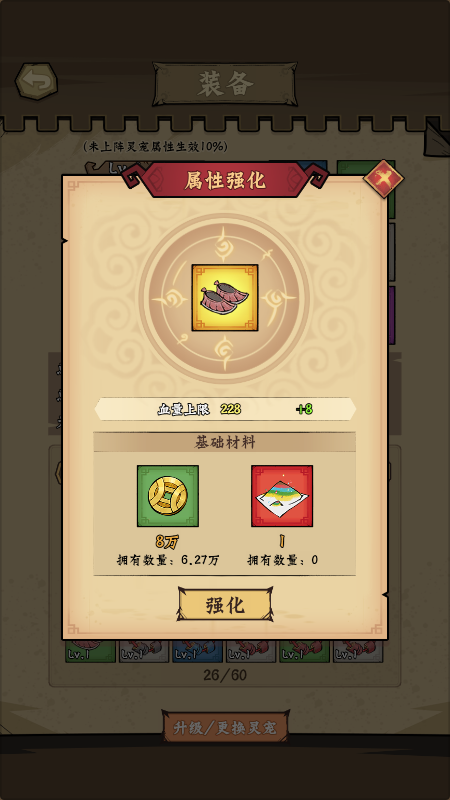This screenshot has width=450, height=800.
Task: Select the leftmost green Lv.1 item thumbnail
Action: click(x=90, y=652)
